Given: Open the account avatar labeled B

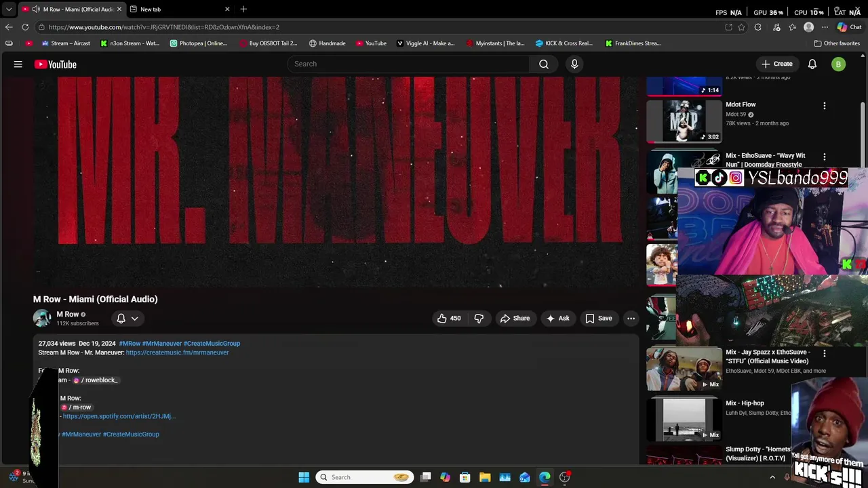Looking at the screenshot, I should tap(839, 64).
